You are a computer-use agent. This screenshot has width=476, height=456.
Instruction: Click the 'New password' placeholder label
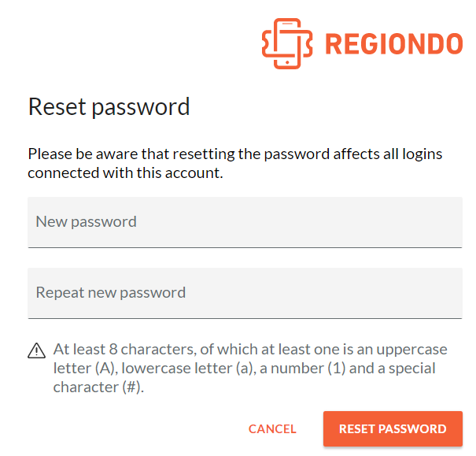coord(87,221)
